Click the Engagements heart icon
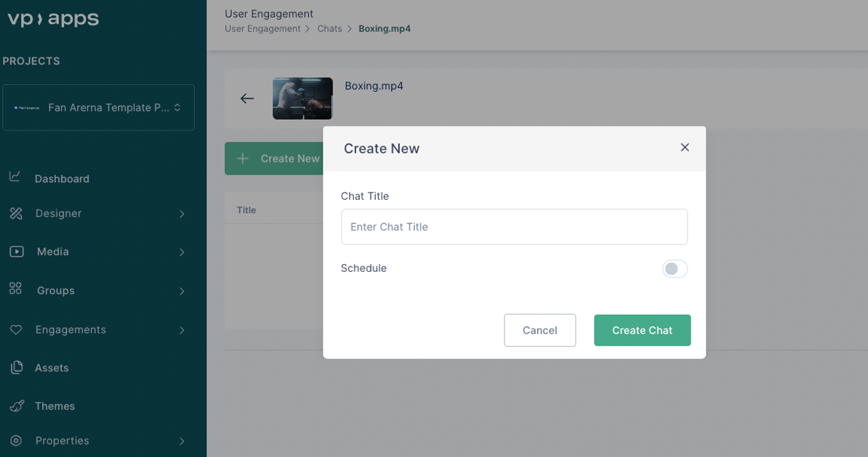The image size is (868, 457). point(16,330)
